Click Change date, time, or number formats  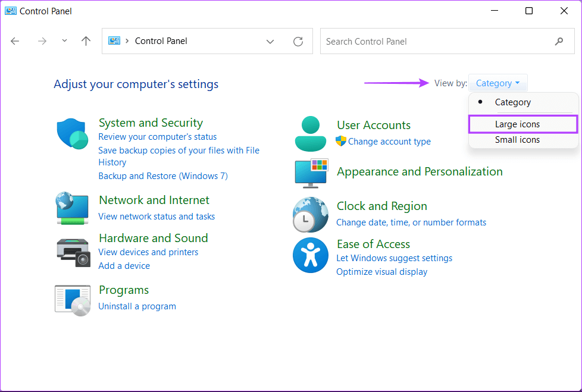tap(411, 222)
